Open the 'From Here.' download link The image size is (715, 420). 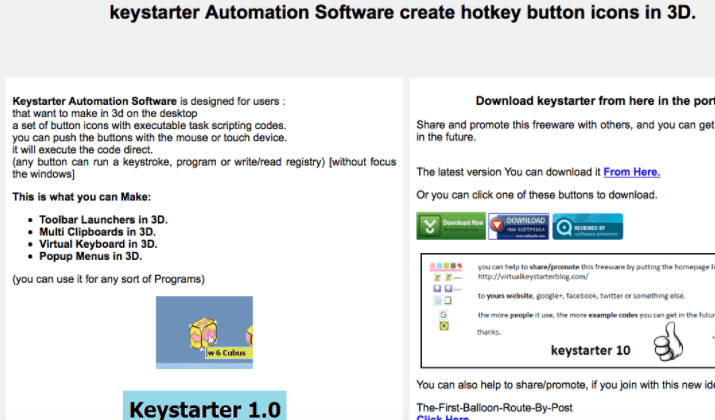[632, 172]
